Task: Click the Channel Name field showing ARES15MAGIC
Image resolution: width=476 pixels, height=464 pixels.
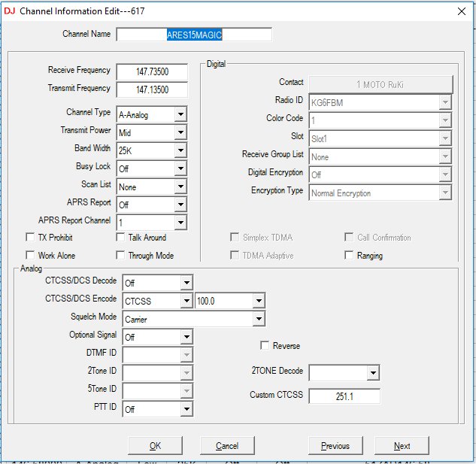Action: [x=194, y=35]
